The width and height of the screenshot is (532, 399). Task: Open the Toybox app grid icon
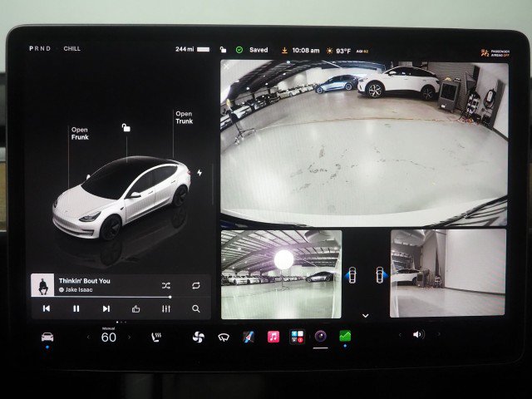click(x=298, y=337)
